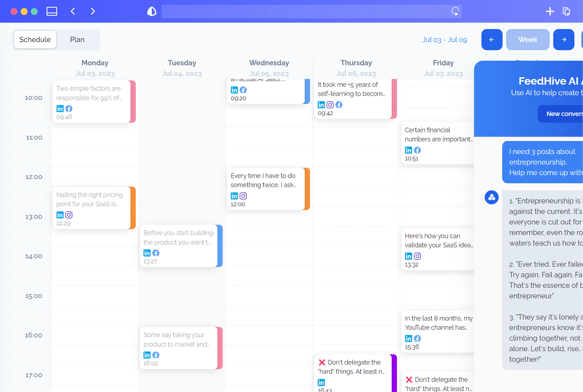Click Instagram icon on 'Here's how you can validate' post
The image size is (583, 392).
click(x=417, y=256)
